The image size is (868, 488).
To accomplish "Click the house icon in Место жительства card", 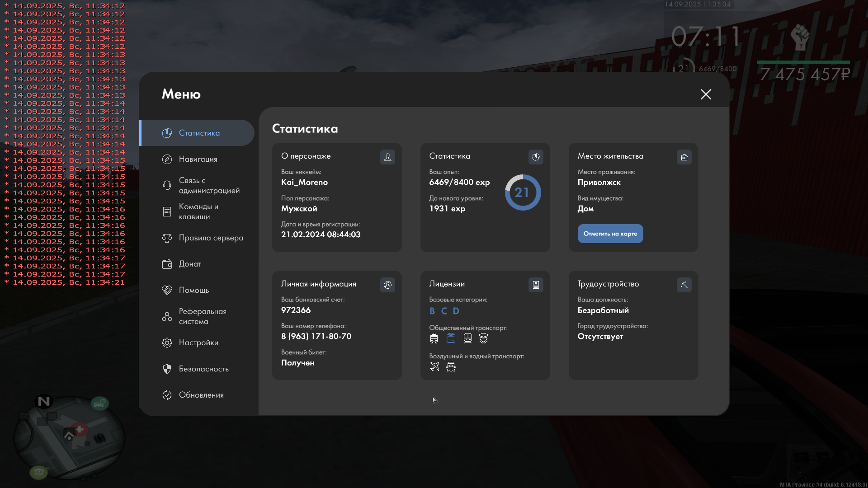I will click(x=684, y=157).
